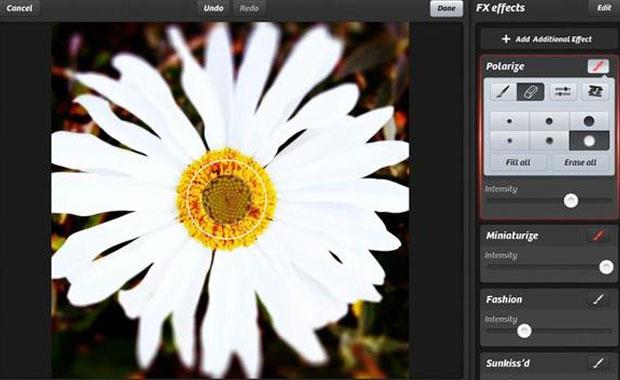
Task: Choose the medium soft brush size
Action: 549,141
